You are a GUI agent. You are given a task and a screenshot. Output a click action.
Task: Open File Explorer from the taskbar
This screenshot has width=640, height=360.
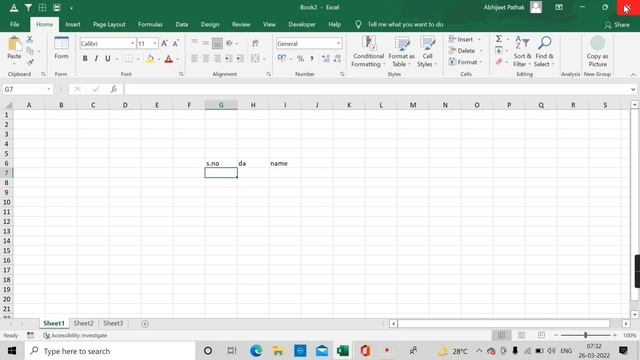[x=278, y=351]
